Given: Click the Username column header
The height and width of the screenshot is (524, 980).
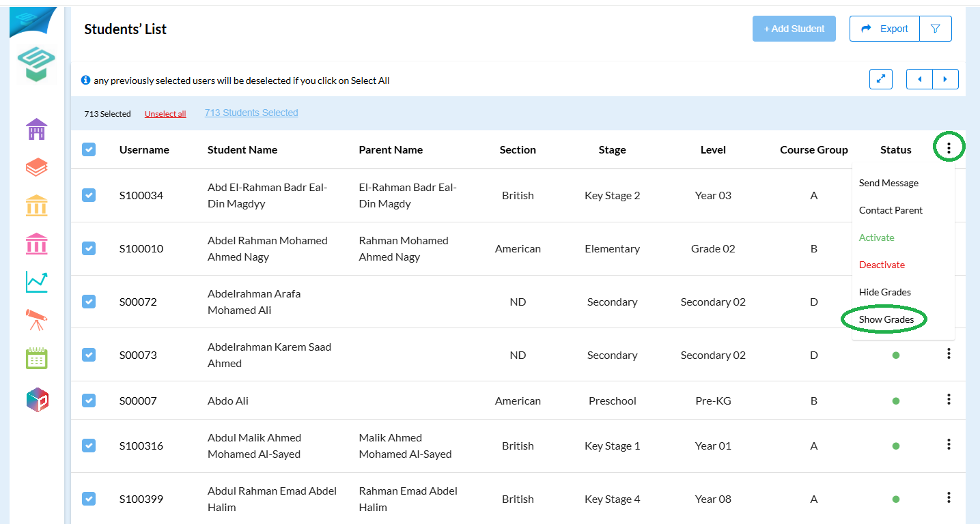Looking at the screenshot, I should click(144, 149).
